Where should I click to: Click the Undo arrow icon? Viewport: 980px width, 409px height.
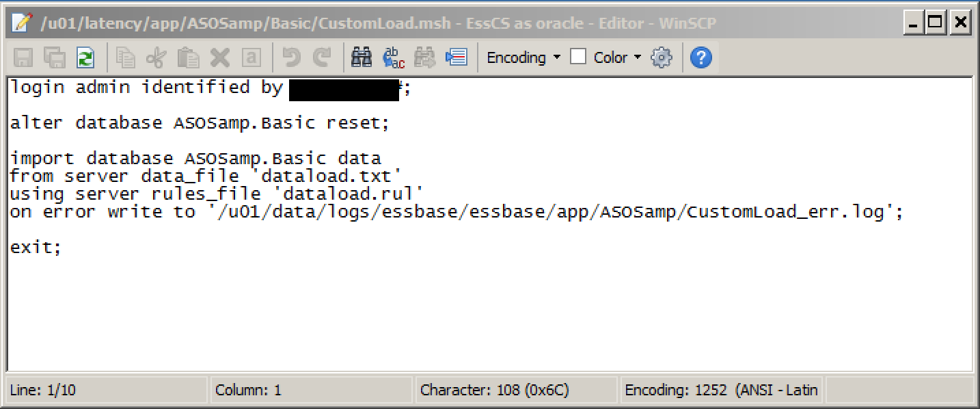click(x=292, y=57)
